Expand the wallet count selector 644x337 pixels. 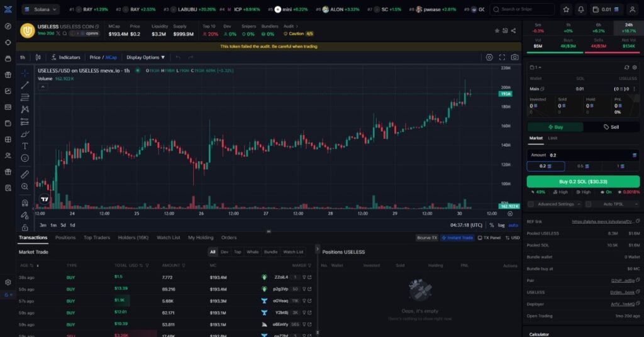[536, 67]
